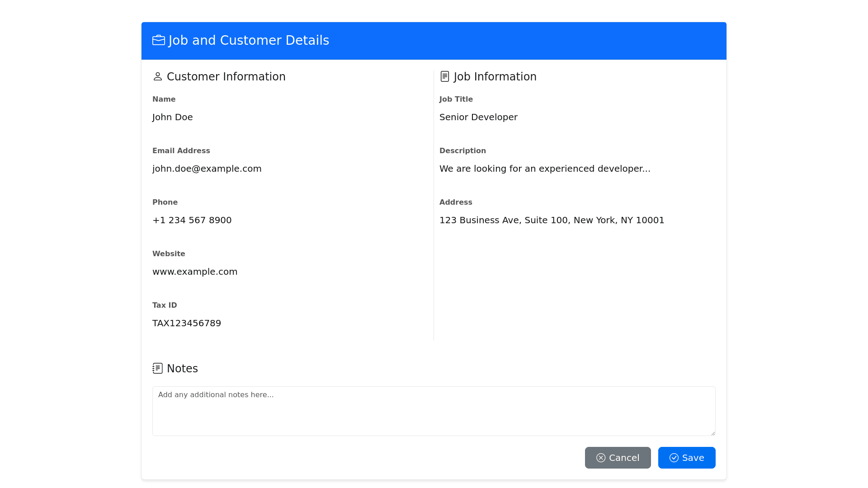Click the briefcase icon in header
The width and height of the screenshot is (868, 488).
coord(158,41)
